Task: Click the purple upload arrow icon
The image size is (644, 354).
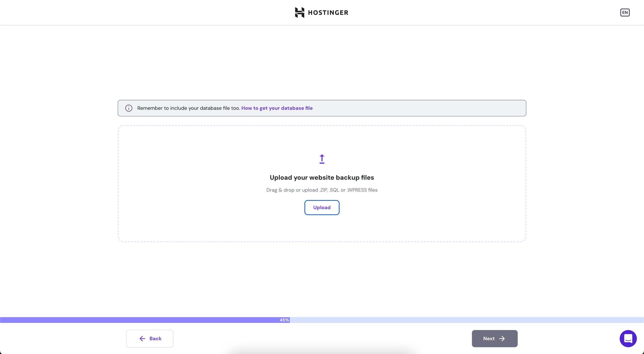Action: pyautogui.click(x=322, y=159)
